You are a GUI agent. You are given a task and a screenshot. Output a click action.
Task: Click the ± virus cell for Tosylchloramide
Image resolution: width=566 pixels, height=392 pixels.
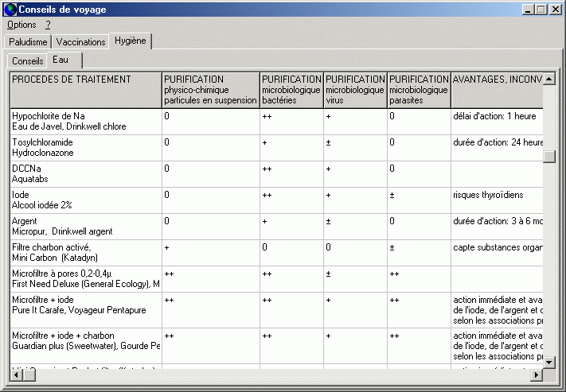click(x=355, y=148)
